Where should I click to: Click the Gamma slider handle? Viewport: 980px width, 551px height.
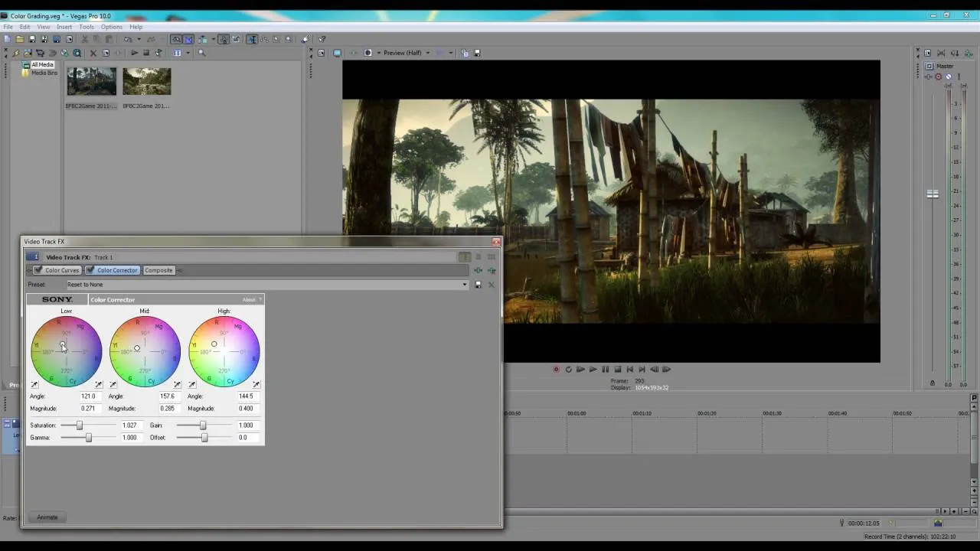pyautogui.click(x=89, y=438)
